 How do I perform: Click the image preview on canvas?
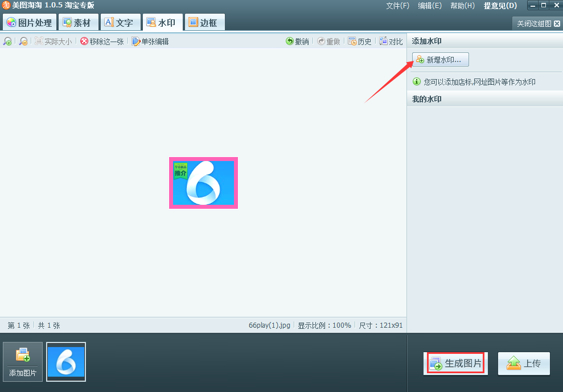[x=204, y=183]
